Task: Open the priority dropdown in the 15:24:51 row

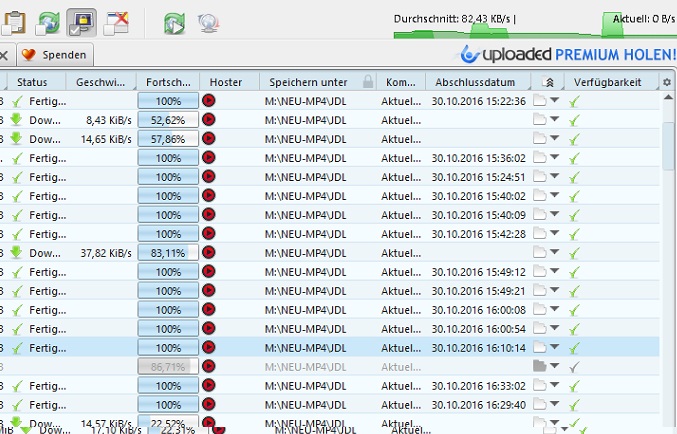Action: pyautogui.click(x=554, y=177)
